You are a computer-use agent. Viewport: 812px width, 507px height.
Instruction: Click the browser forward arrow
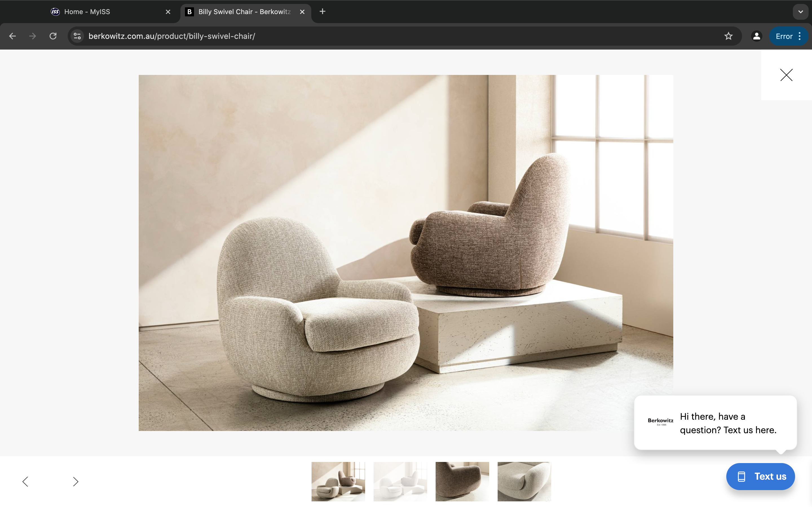tap(32, 36)
